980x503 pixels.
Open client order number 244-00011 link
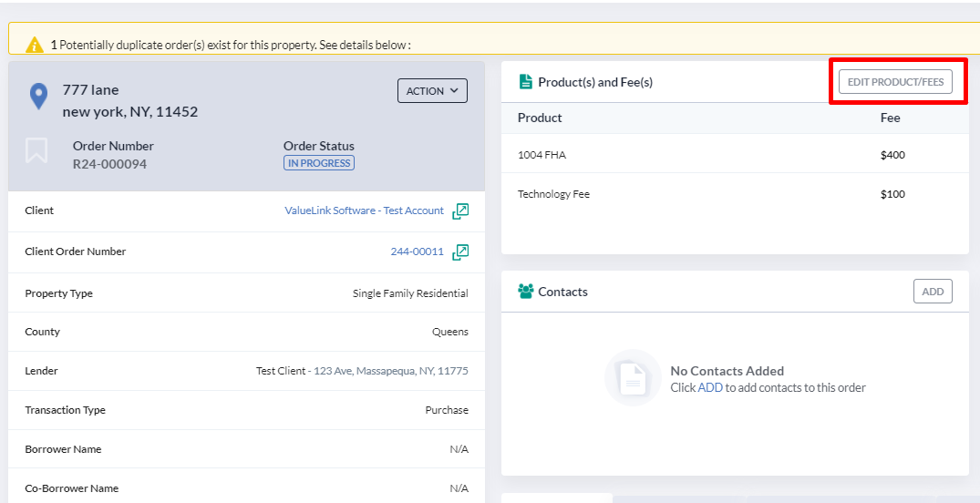417,251
